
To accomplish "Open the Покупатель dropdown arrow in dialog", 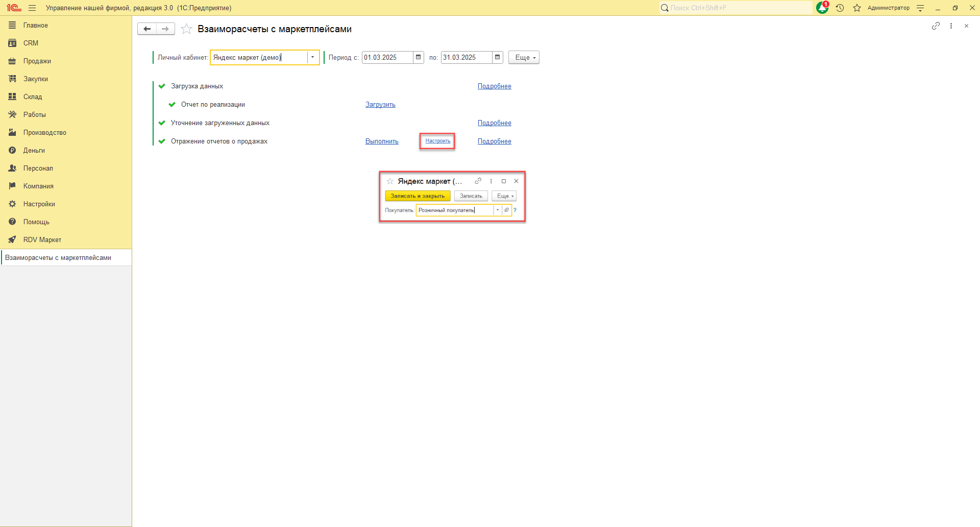I will pos(498,210).
